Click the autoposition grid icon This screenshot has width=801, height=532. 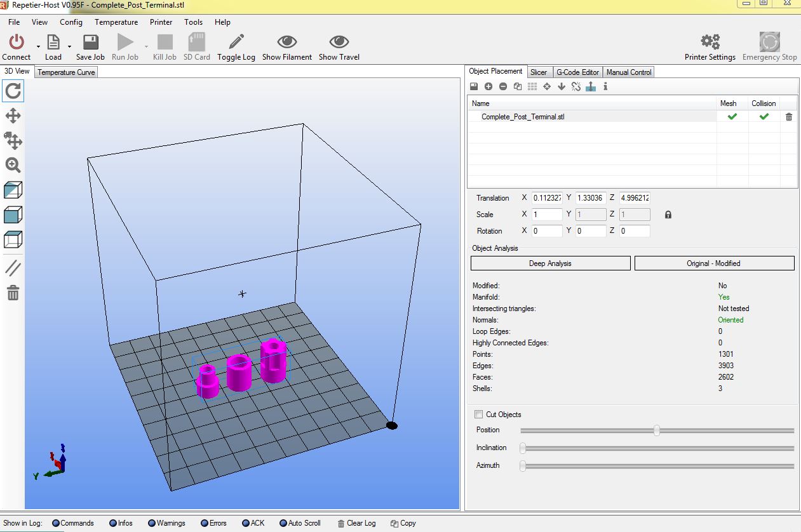click(532, 86)
